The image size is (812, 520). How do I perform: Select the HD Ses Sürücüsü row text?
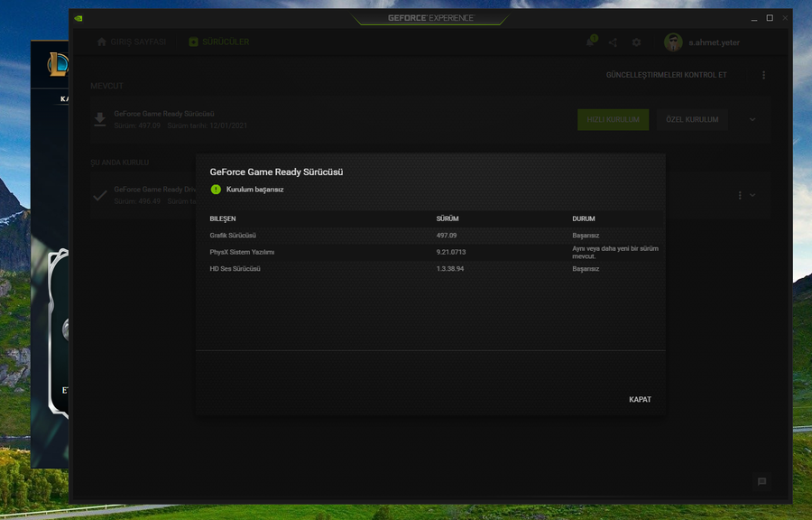tap(235, 269)
